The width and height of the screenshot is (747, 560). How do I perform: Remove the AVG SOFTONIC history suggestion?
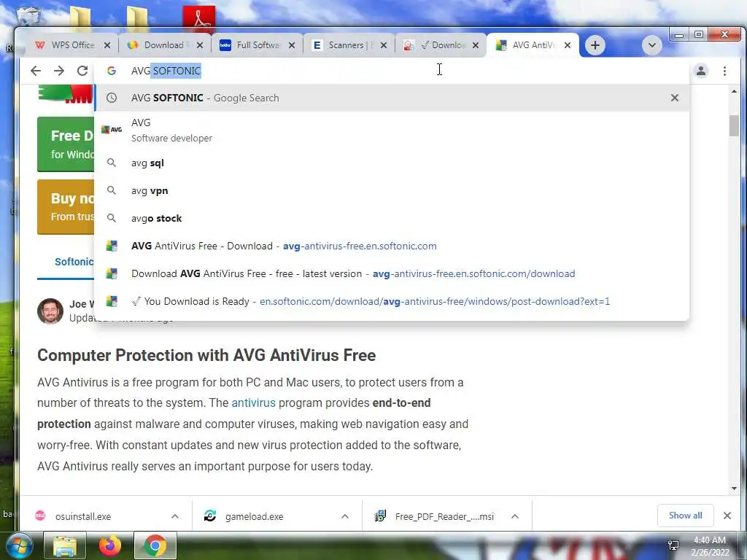(675, 98)
